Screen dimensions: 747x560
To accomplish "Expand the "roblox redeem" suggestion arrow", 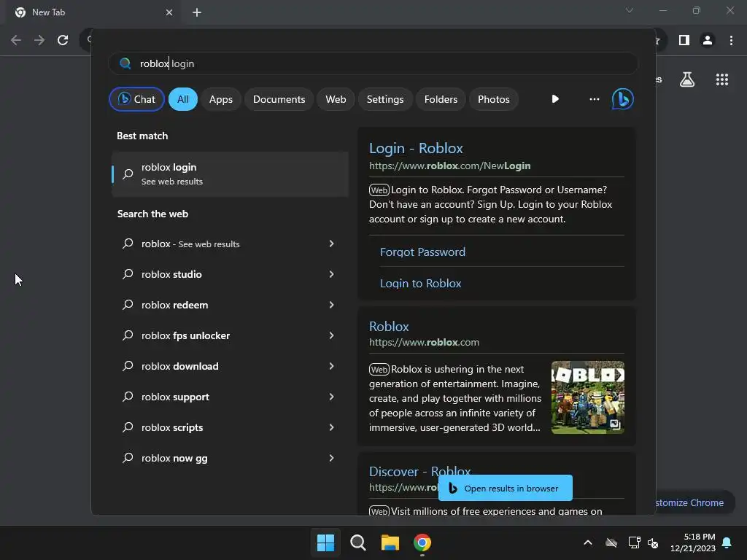I will 332,305.
